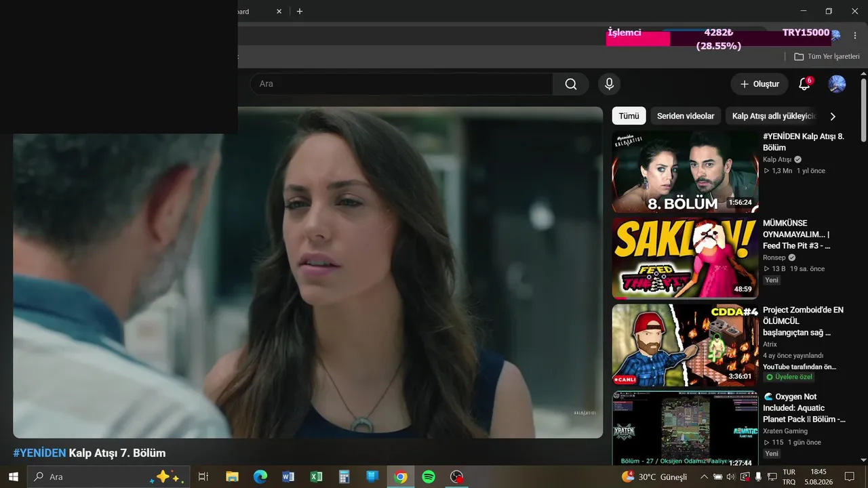The image size is (868, 488).
Task: Open the Xraten Gaming channel link
Action: pos(785,431)
